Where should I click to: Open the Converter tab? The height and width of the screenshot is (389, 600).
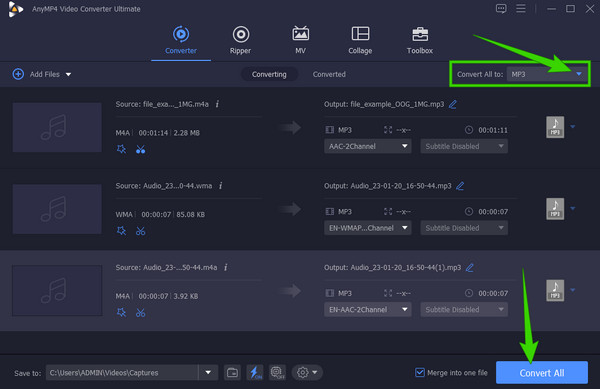(181, 40)
